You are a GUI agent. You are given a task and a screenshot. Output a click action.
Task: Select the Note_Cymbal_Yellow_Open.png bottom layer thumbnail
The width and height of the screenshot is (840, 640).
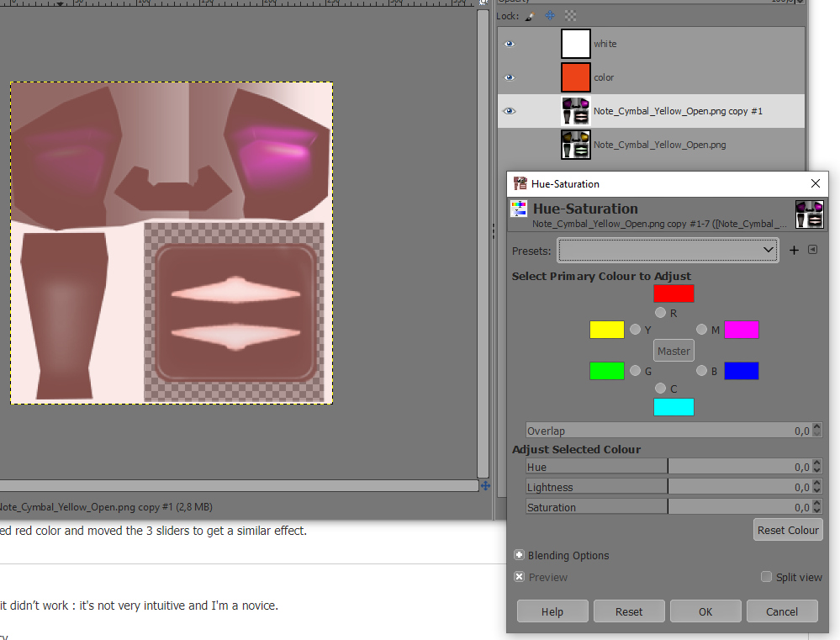576,145
